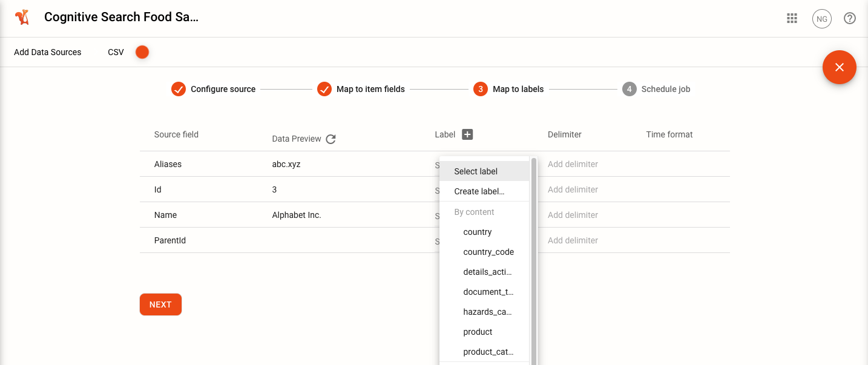The height and width of the screenshot is (365, 868).
Task: Add a new label with plus icon
Action: click(x=467, y=134)
